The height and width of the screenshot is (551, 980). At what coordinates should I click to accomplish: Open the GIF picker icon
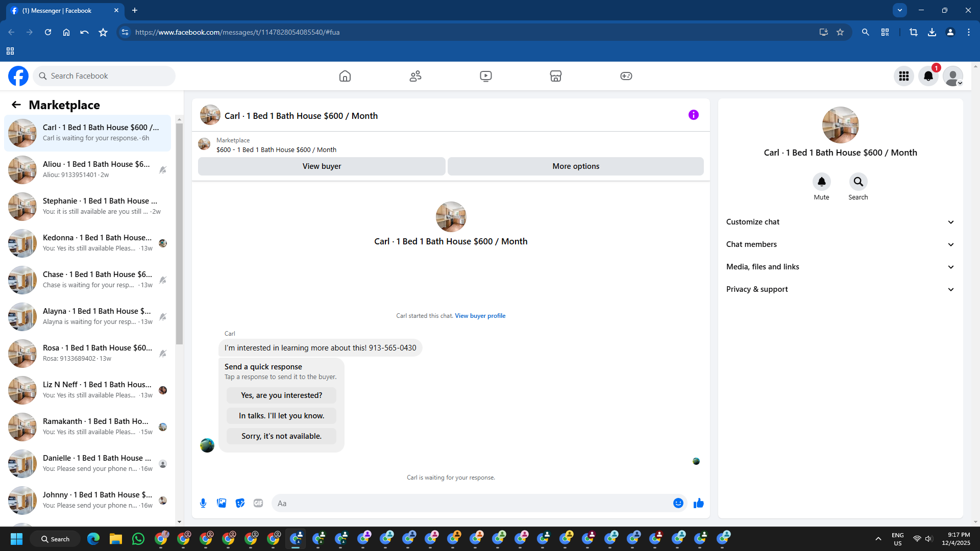[258, 503]
